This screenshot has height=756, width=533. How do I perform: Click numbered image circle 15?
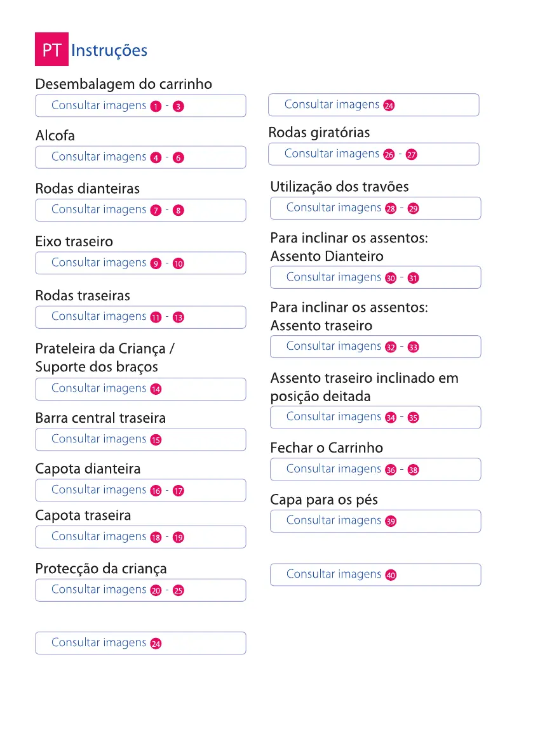pos(156,440)
